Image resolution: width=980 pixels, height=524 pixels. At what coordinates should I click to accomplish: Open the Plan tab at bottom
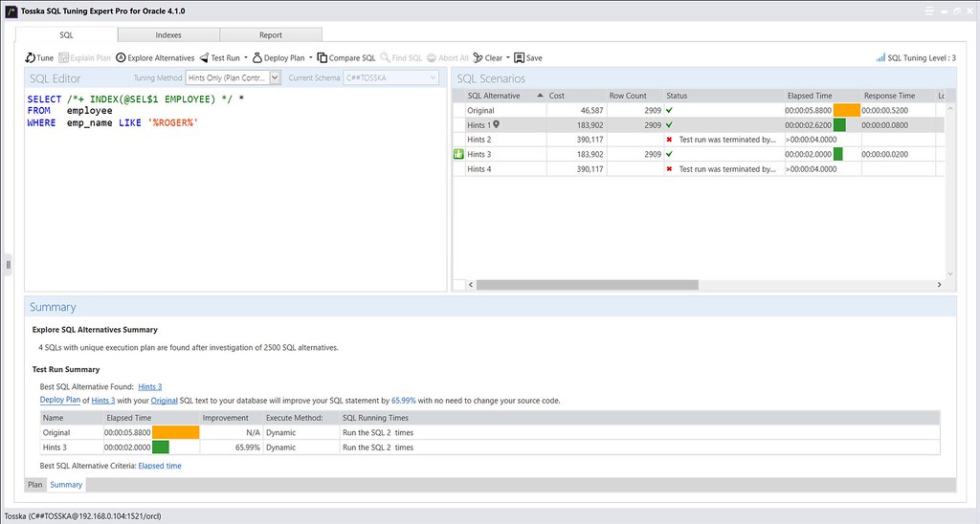click(34, 485)
